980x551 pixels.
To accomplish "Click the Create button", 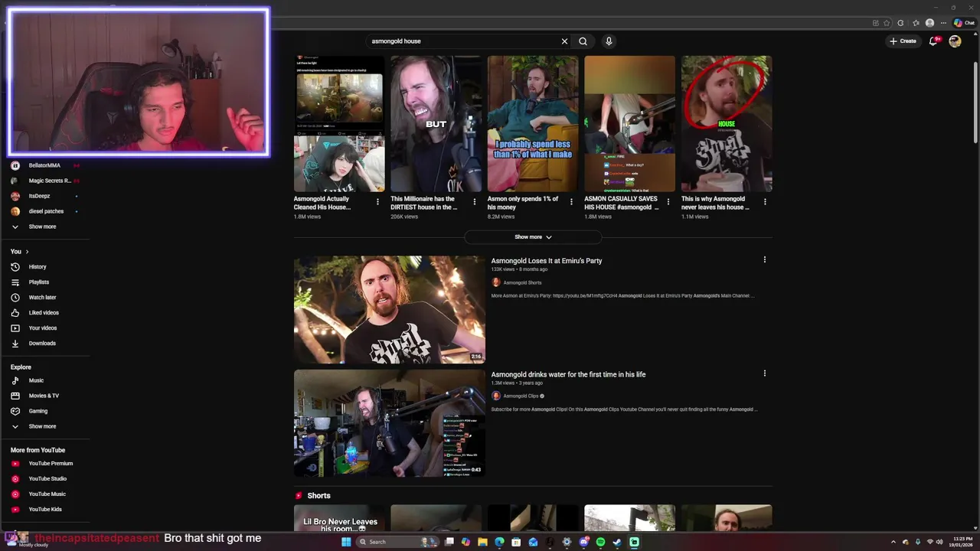I will pyautogui.click(x=903, y=41).
